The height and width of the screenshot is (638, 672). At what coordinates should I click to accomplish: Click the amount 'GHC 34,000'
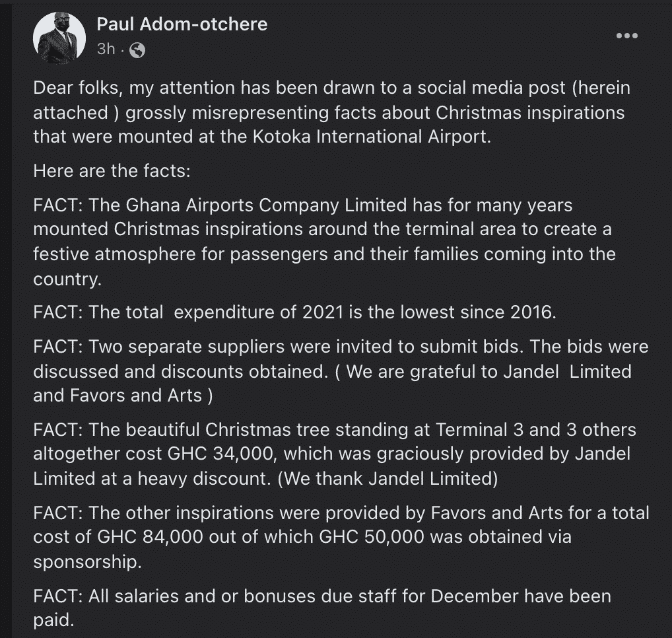220,454
